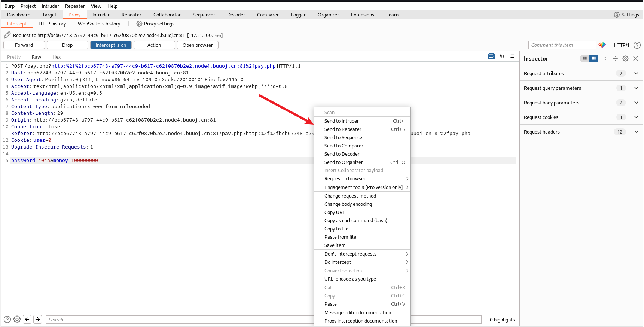Viewport: 644px width, 327px height.
Task: Select Change request method
Action: 362,196
